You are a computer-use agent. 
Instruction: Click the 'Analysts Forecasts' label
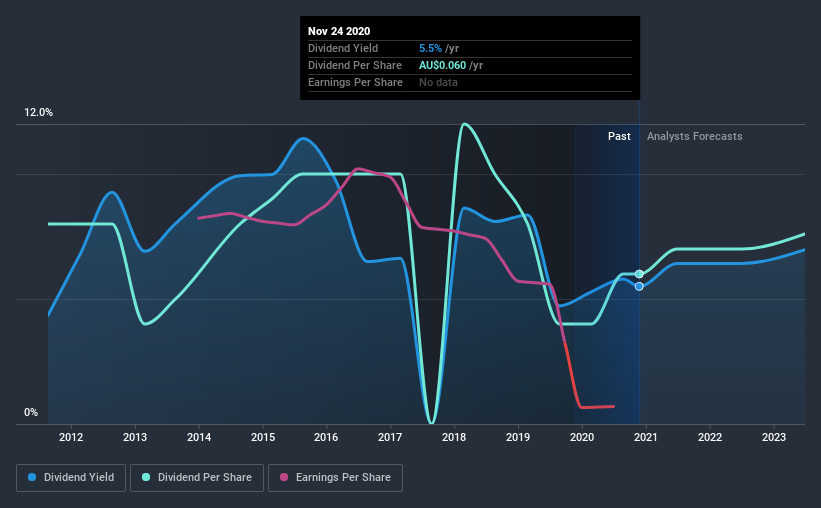[694, 136]
